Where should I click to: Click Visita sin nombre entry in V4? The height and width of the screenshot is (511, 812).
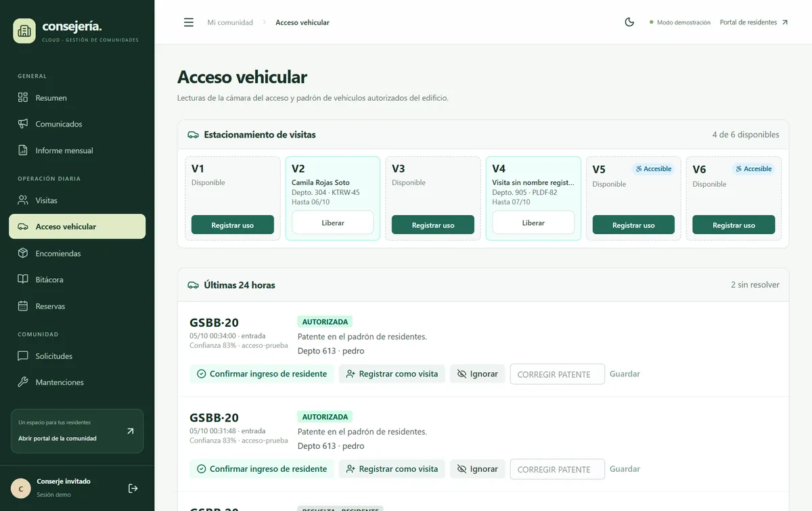[x=533, y=183]
